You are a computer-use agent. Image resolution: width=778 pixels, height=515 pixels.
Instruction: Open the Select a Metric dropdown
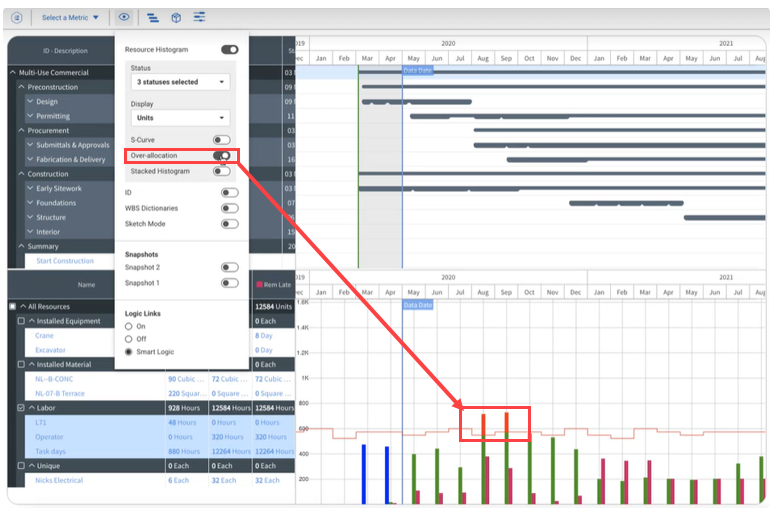[70, 17]
